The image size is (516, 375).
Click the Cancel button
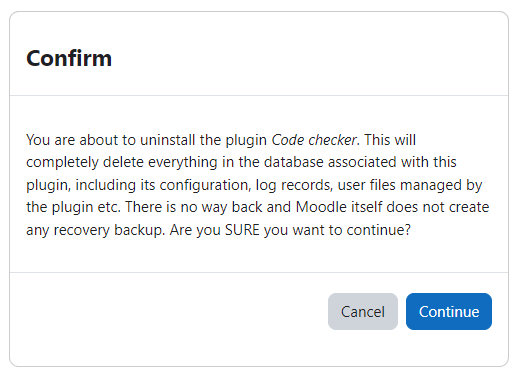pos(363,311)
